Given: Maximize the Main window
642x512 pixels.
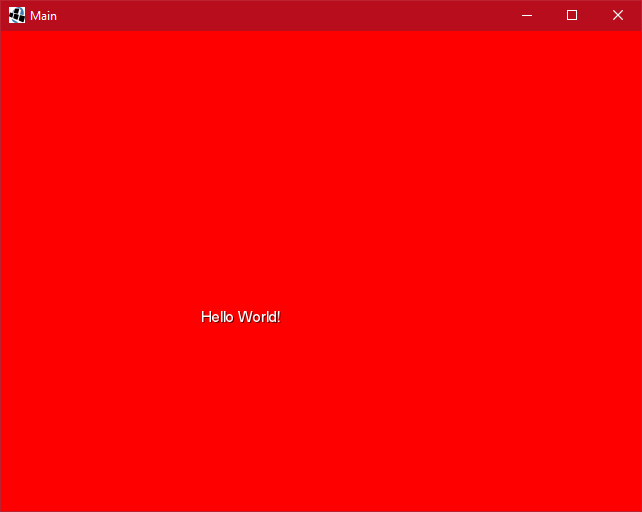Looking at the screenshot, I should click(572, 16).
